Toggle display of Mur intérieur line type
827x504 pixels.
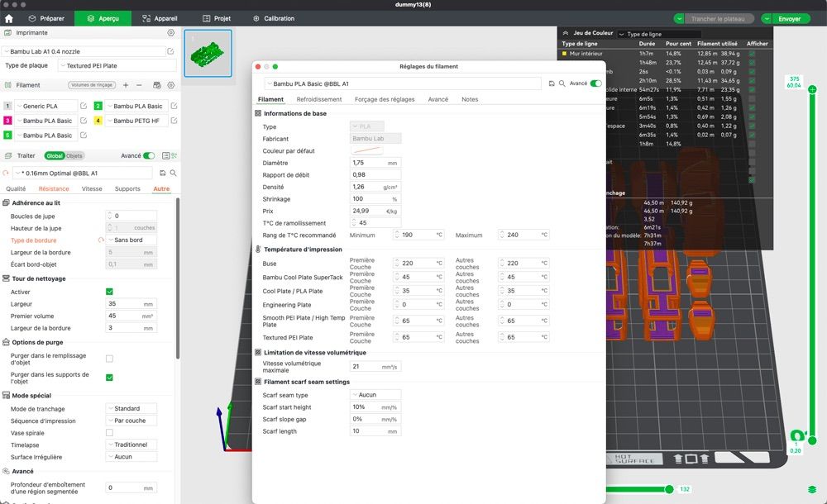coord(752,53)
